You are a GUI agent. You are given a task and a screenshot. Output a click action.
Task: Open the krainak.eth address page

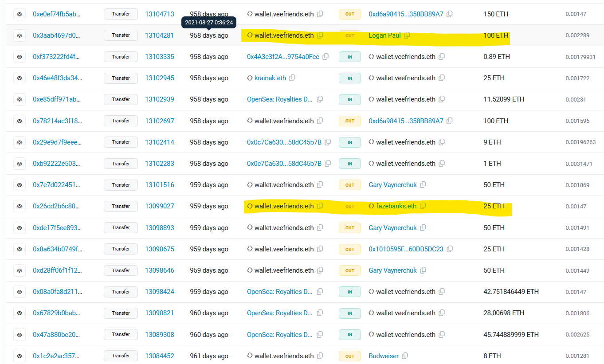270,78
